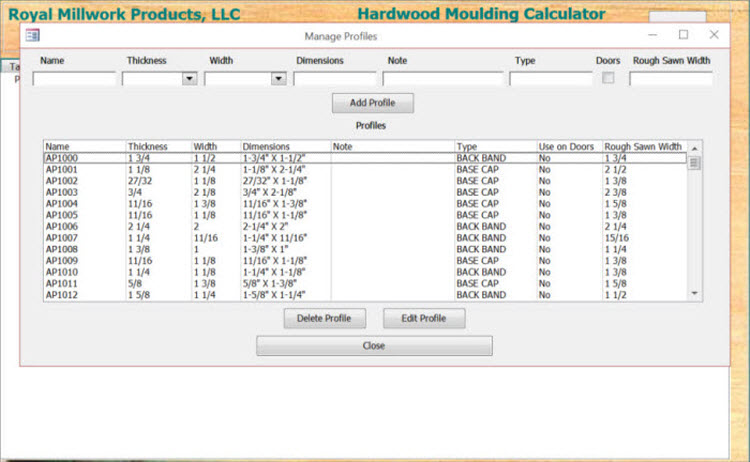Select the AP1009 profile row

pos(365,261)
